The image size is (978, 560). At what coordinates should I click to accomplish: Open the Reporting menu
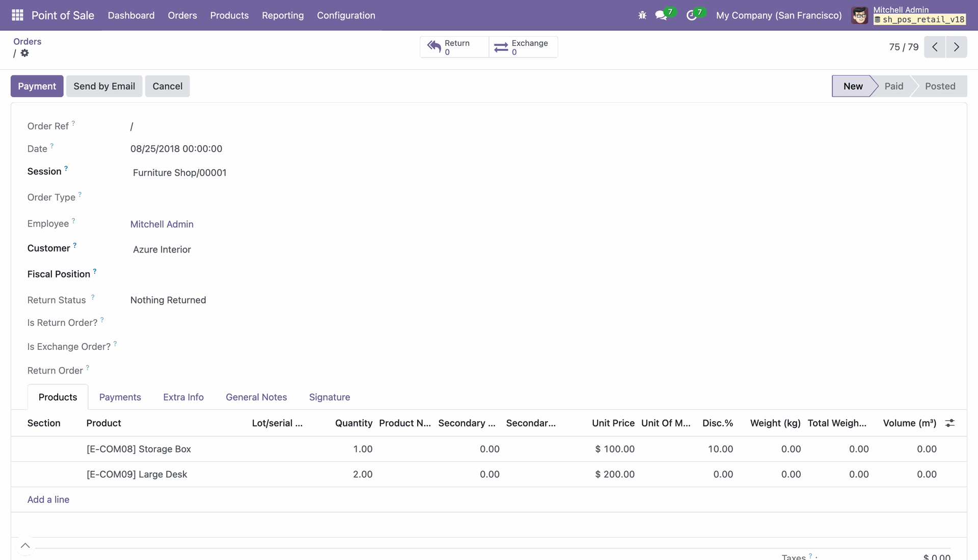(283, 15)
